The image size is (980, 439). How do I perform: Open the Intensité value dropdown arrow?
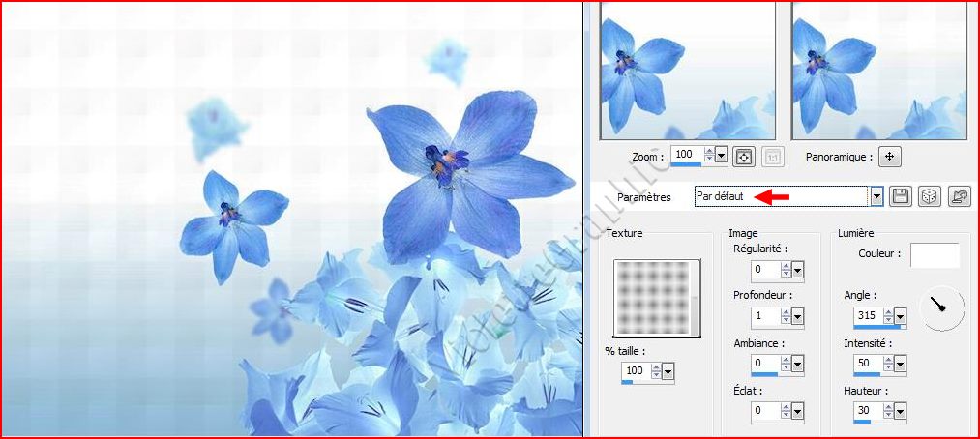pos(901,364)
